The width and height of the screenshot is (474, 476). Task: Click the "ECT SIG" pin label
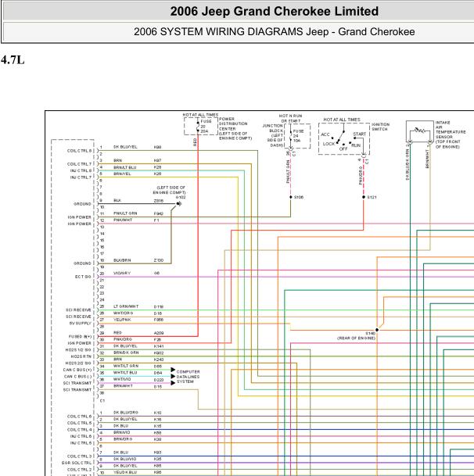83,277
